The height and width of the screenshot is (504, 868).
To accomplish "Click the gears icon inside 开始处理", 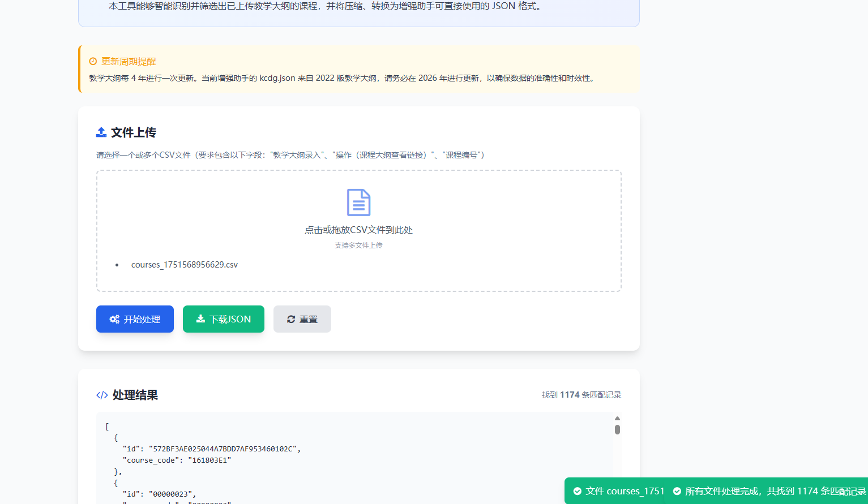I will pyautogui.click(x=114, y=319).
